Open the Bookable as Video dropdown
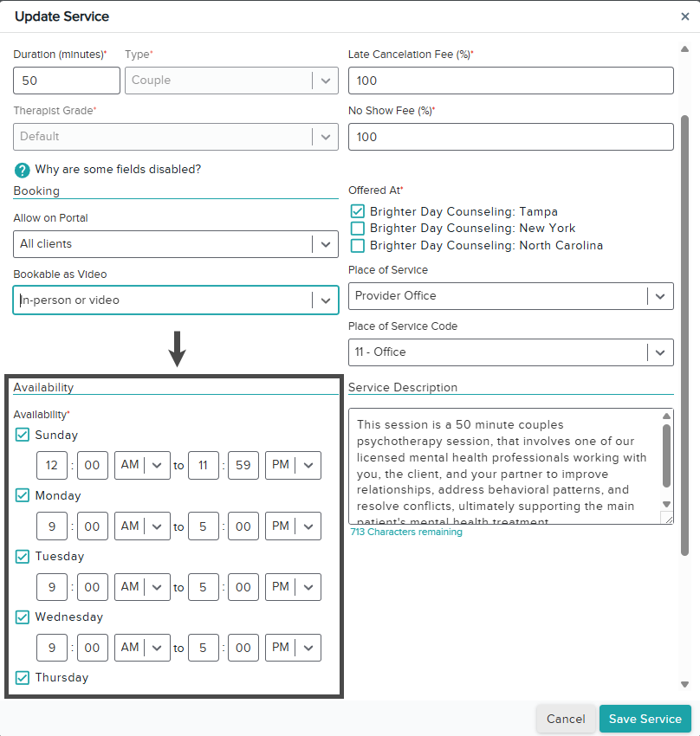Screen dimensions: 700x736 (176, 300)
